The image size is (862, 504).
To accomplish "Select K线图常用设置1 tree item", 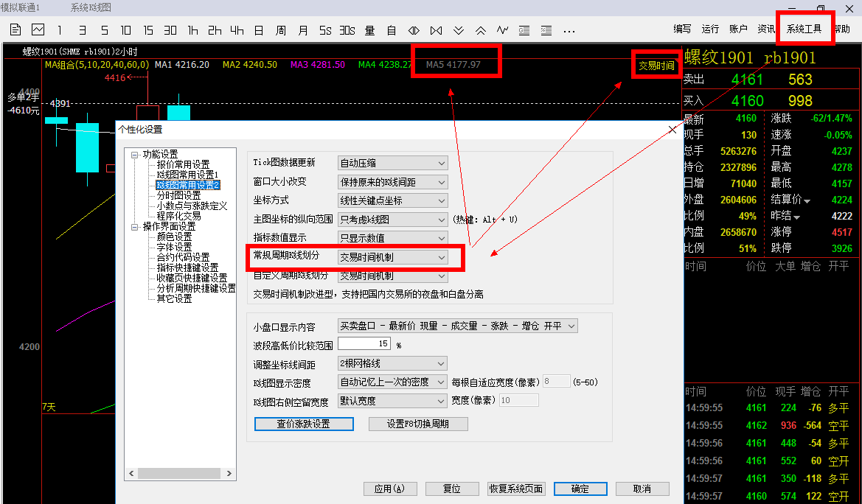I will coord(187,175).
